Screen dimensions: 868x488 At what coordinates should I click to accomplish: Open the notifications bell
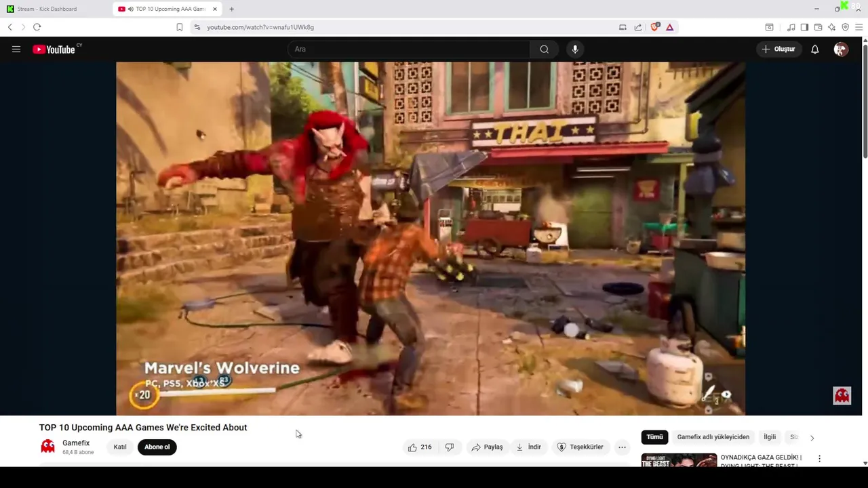[x=815, y=49]
